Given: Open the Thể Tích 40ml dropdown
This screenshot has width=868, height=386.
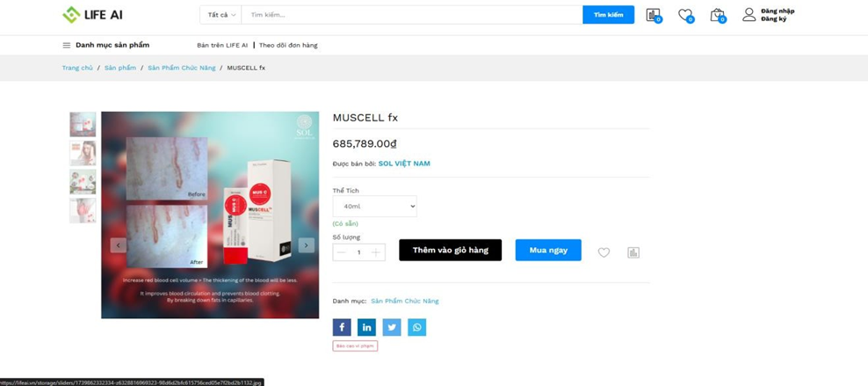Looking at the screenshot, I should click(374, 207).
